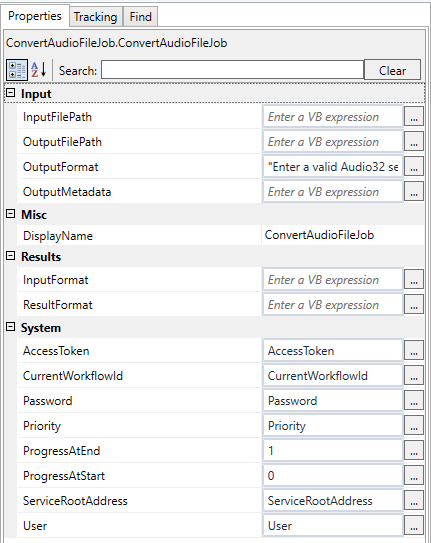Collapse the System category
The image size is (431, 543).
pos(11,327)
